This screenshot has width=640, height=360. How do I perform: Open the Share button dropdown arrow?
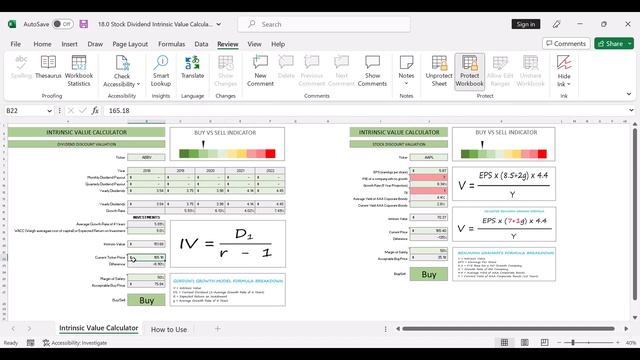coord(630,43)
